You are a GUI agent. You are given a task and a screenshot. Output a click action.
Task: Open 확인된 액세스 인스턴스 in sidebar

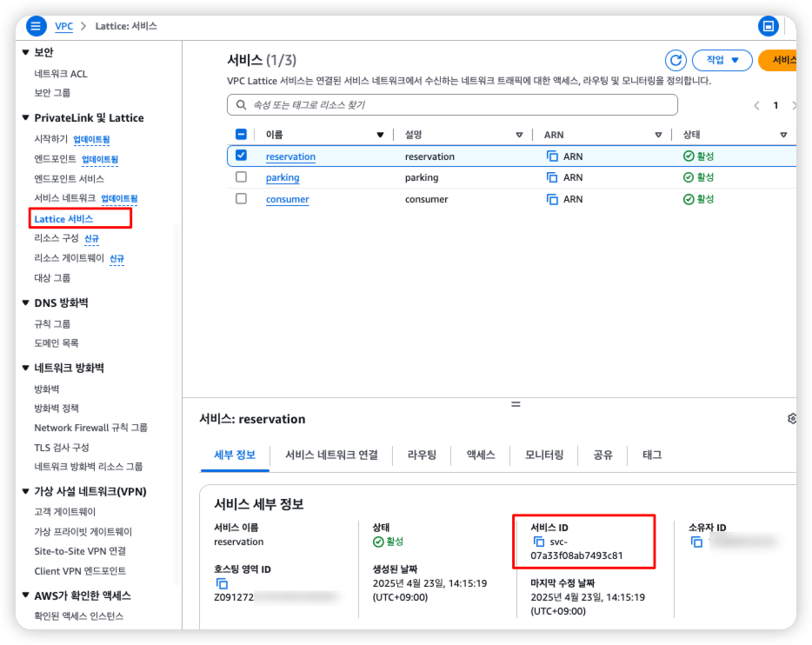point(79,616)
